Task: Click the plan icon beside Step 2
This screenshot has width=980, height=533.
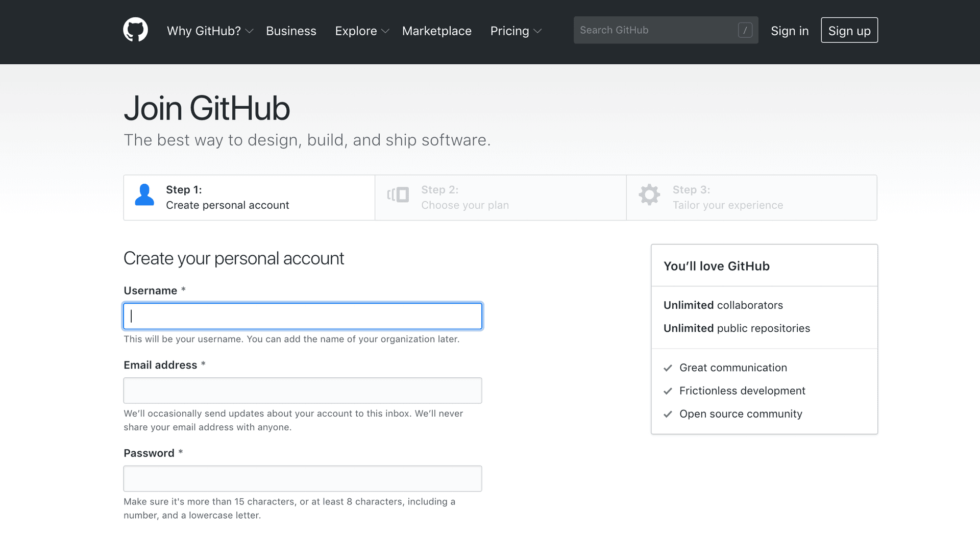Action: (398, 195)
